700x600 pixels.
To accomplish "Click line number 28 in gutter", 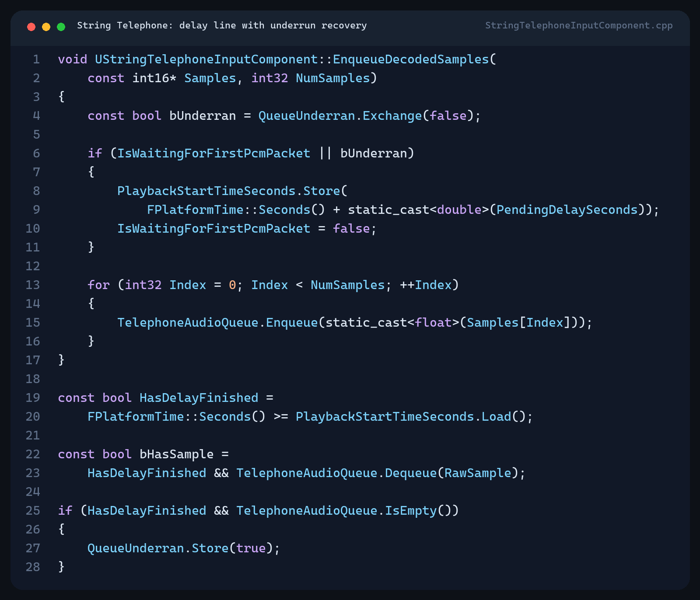I will 33,567.
